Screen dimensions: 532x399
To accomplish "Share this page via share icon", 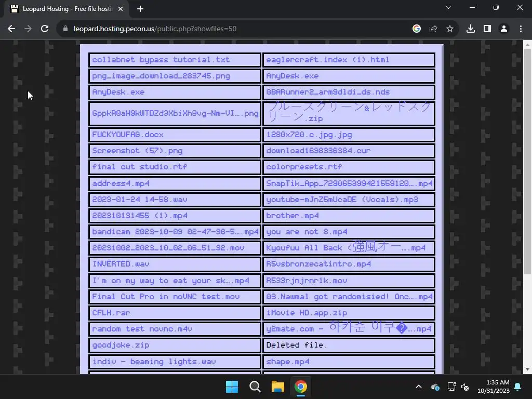I will [x=433, y=29].
